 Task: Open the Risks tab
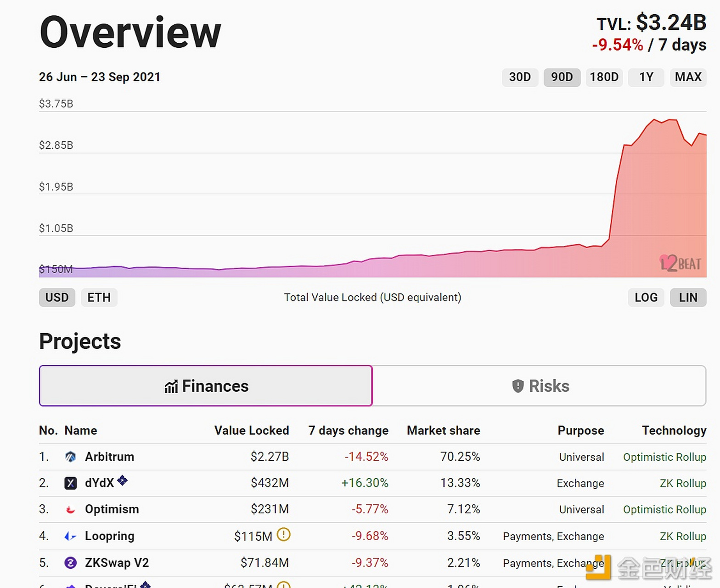point(540,386)
